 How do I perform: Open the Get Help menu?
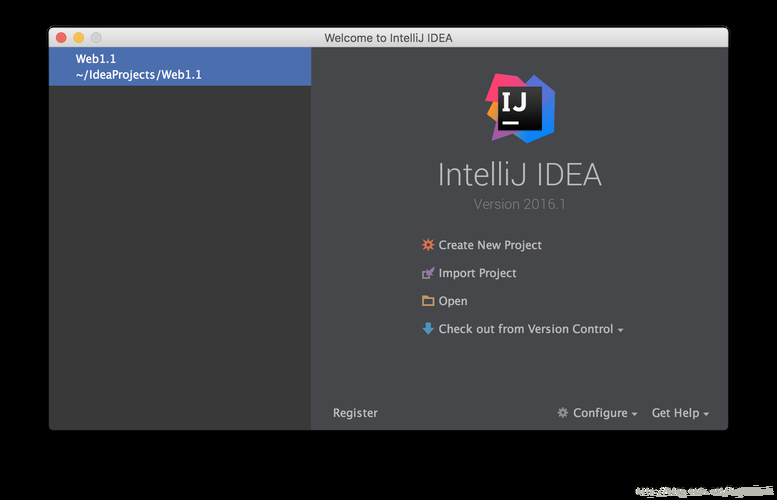coord(675,413)
